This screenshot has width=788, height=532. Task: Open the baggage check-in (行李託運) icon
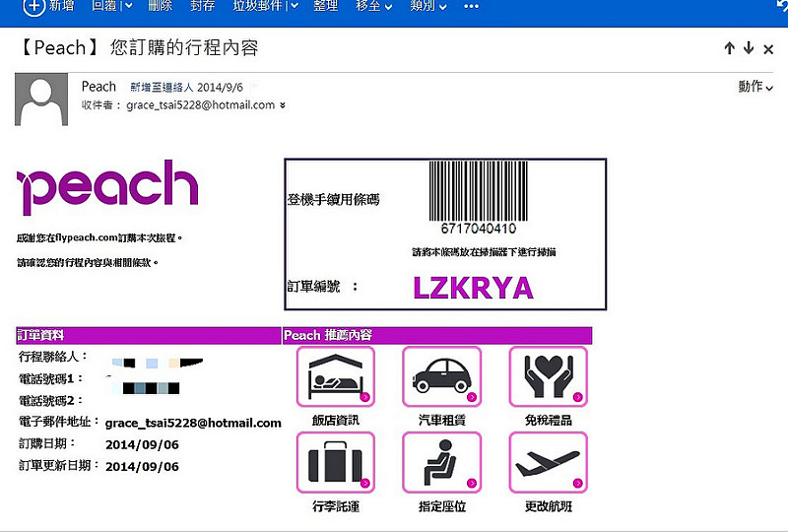(x=336, y=462)
